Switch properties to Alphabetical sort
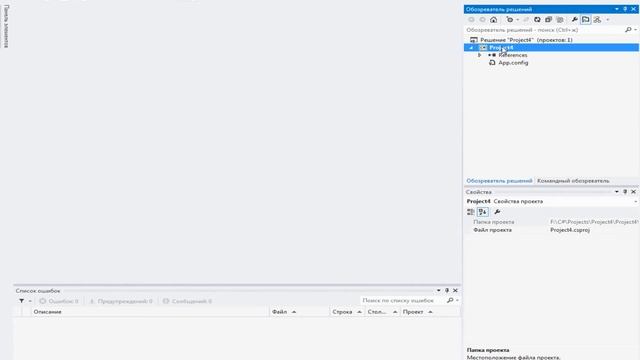Image resolution: width=640 pixels, height=360 pixels. [482, 212]
